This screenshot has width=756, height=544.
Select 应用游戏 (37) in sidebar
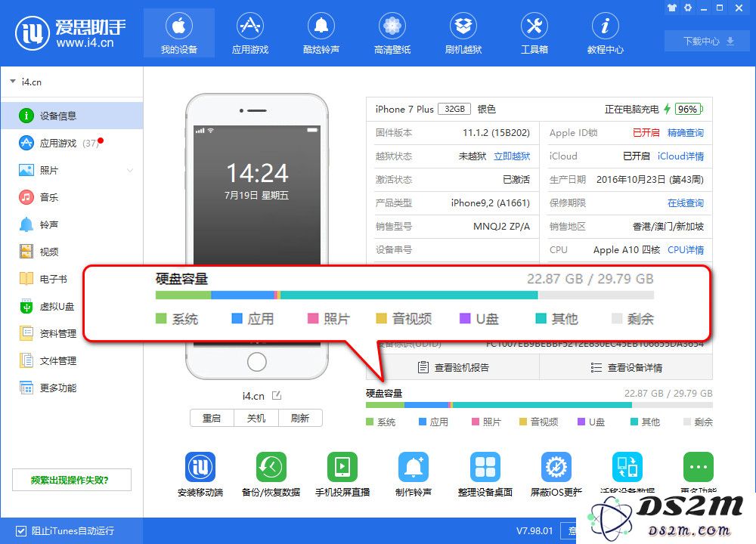72,143
